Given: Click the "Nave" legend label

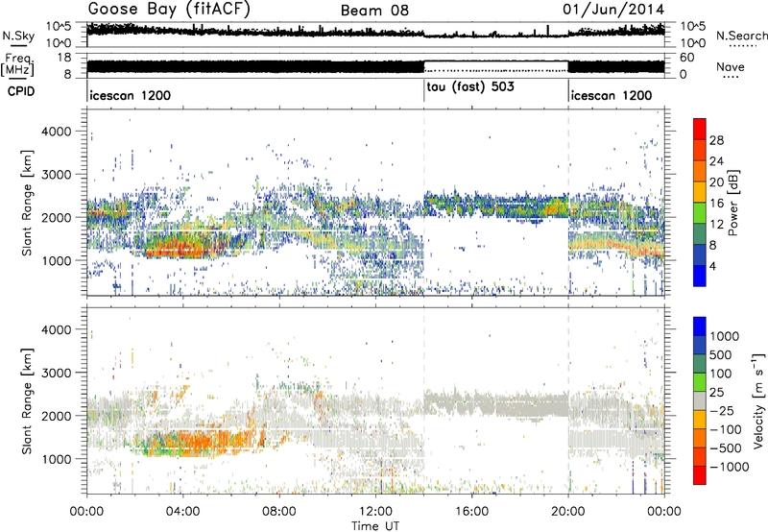Looking at the screenshot, I should [x=731, y=66].
